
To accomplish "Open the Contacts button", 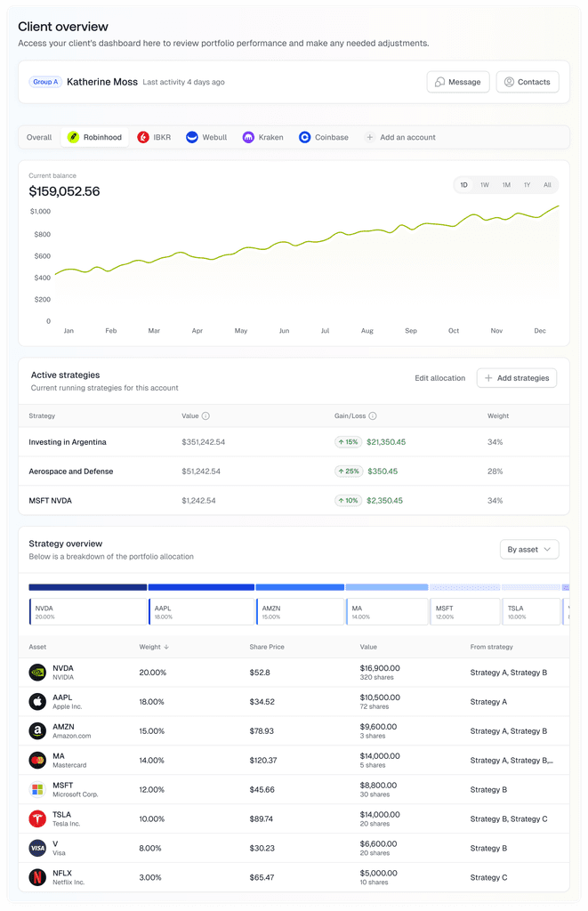I will click(x=528, y=82).
